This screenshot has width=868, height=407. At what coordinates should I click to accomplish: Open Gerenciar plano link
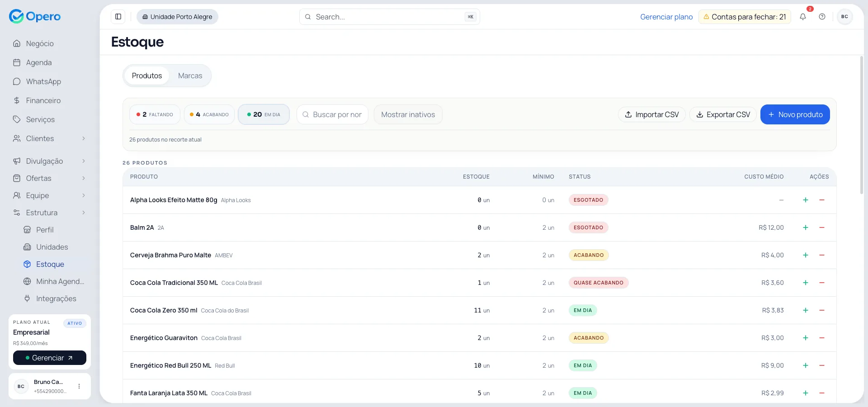click(x=666, y=17)
